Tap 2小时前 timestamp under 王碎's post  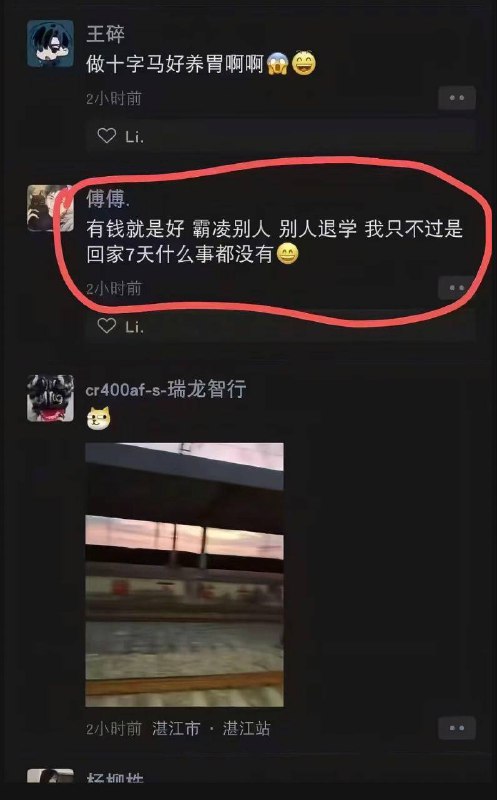pyautogui.click(x=113, y=98)
